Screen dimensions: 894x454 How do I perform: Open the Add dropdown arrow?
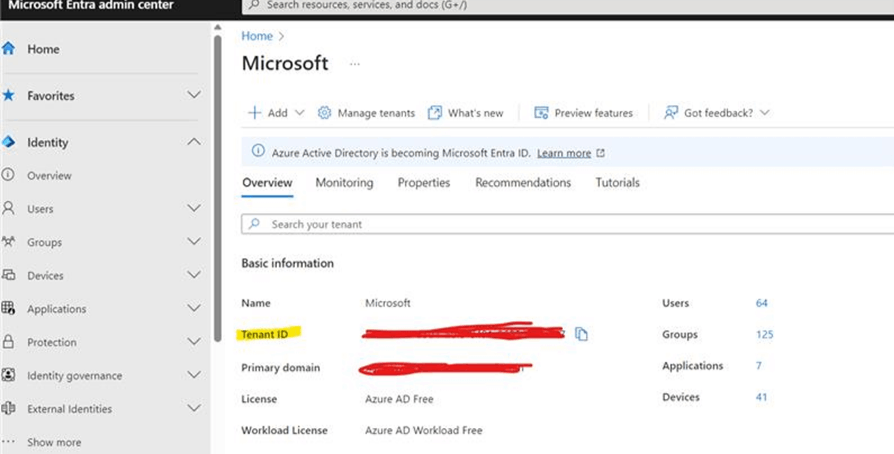(299, 112)
